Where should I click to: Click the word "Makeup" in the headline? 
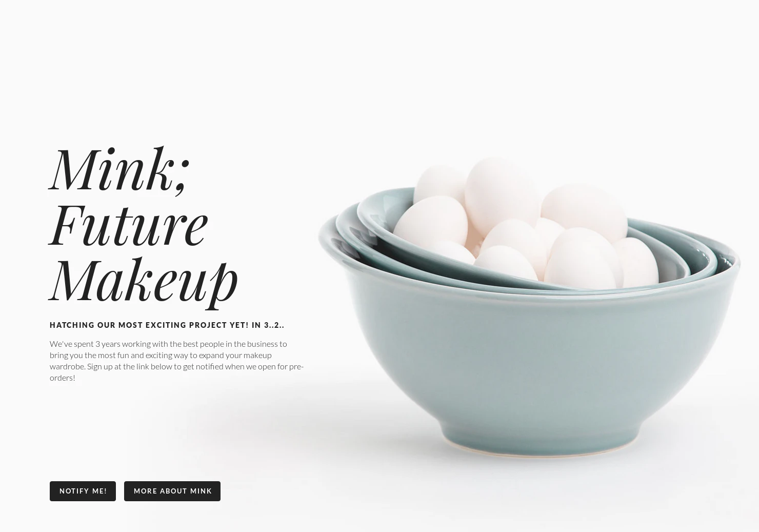144,282
